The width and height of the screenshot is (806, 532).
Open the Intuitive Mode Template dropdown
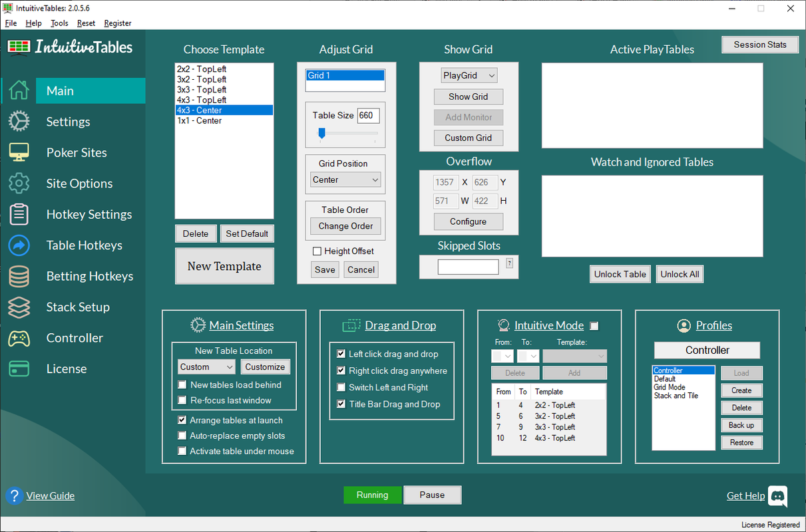coord(574,356)
